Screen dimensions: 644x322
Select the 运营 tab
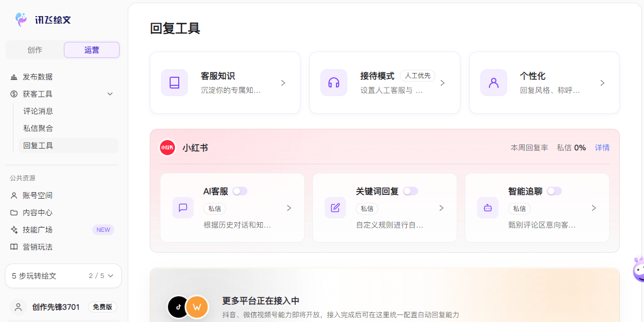pyautogui.click(x=92, y=50)
